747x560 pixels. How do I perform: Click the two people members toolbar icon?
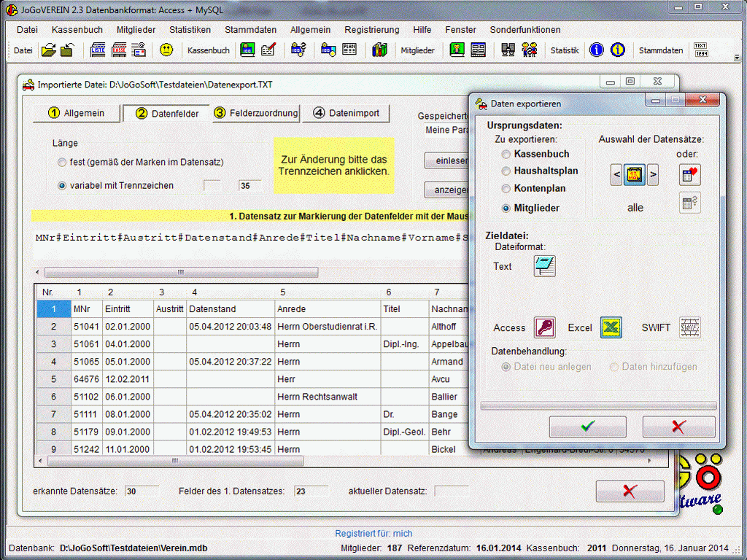[530, 50]
